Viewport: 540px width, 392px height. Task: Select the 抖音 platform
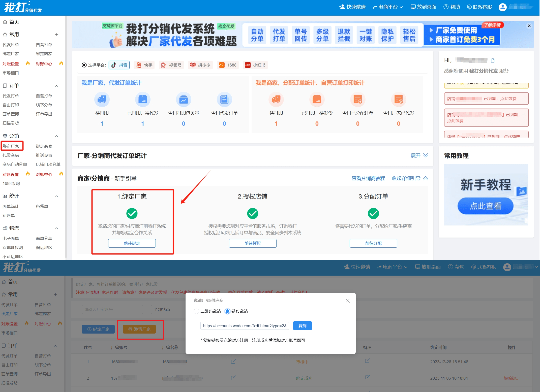click(119, 65)
